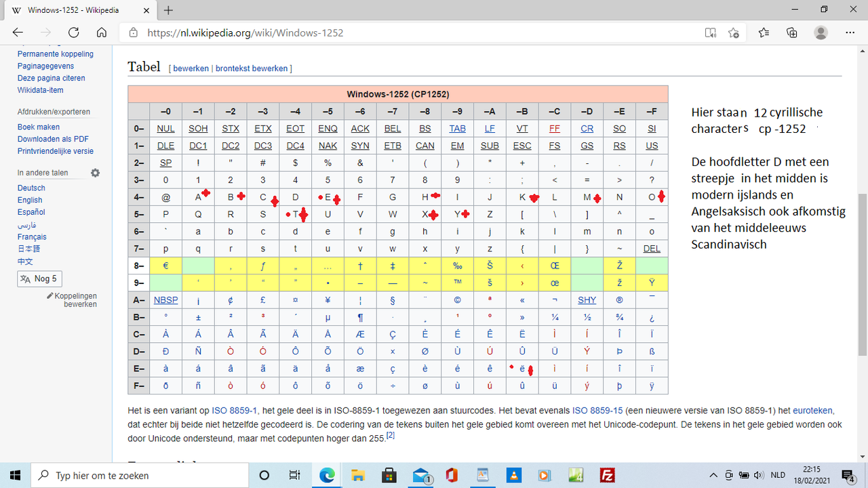Image resolution: width=868 pixels, height=488 pixels.
Task: Switch to the 中文 language version
Action: pyautogui.click(x=25, y=261)
